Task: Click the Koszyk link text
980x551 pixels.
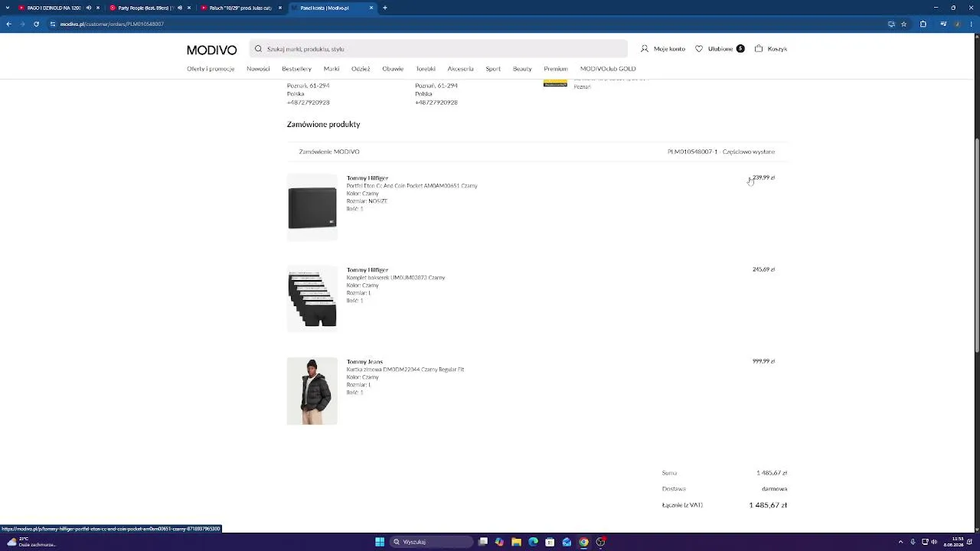Action: [x=777, y=49]
